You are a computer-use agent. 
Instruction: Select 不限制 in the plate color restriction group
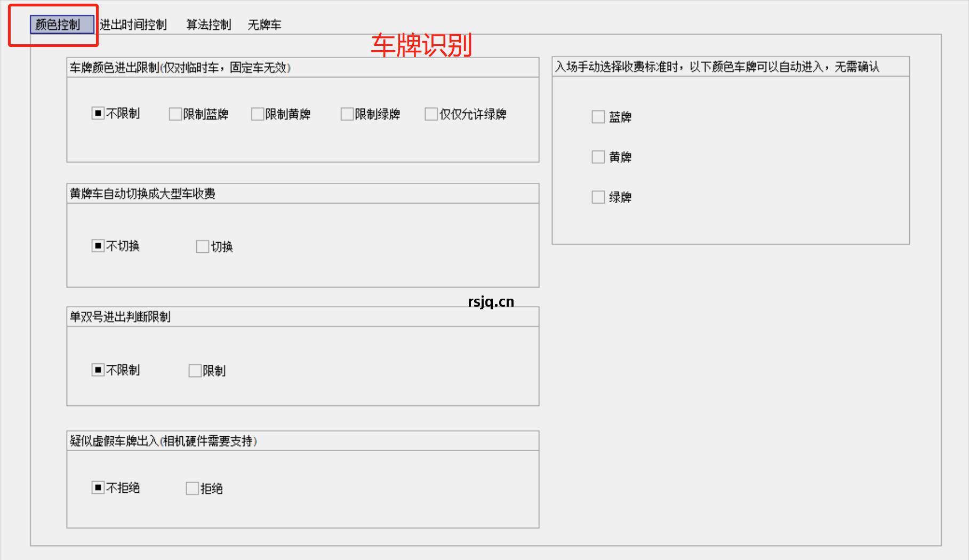97,113
